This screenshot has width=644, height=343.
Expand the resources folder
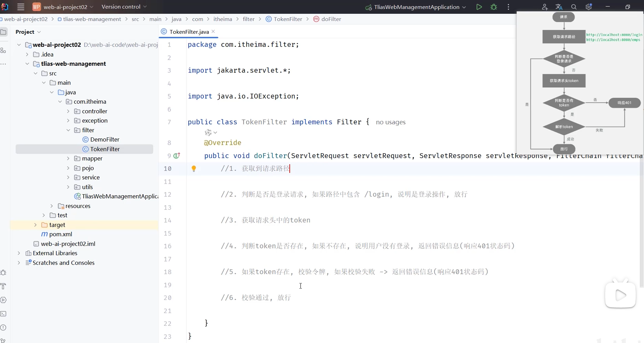(x=52, y=206)
